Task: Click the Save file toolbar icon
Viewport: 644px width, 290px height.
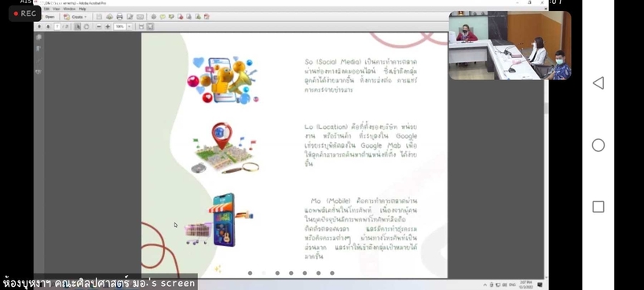Action: pyautogui.click(x=99, y=17)
